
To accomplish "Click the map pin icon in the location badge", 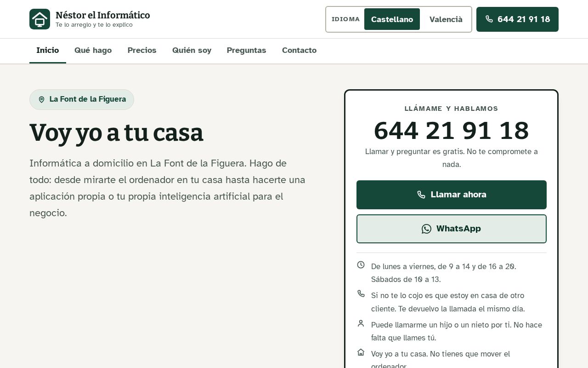I will 41,99.
